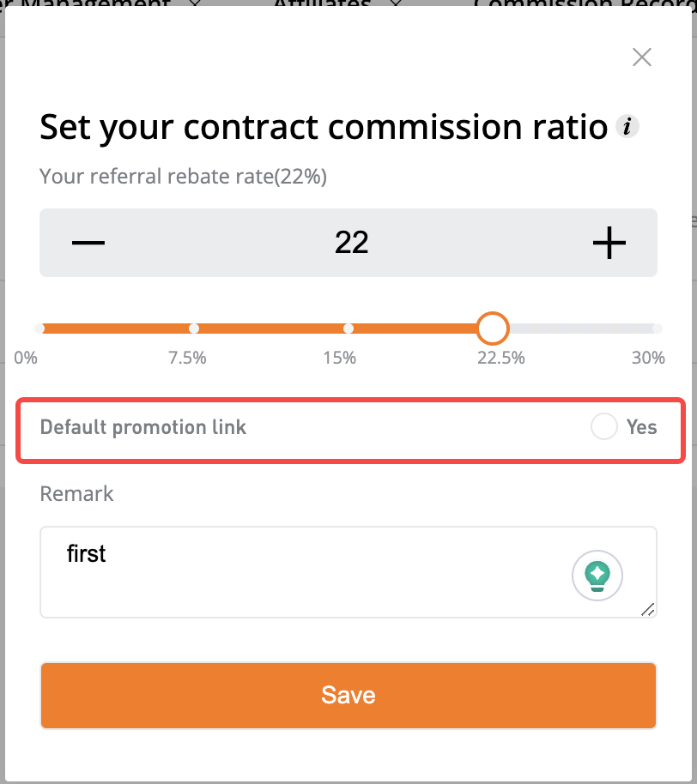Viewport: 697px width, 784px height.
Task: Focus the Remark text area containing first
Action: [348, 572]
